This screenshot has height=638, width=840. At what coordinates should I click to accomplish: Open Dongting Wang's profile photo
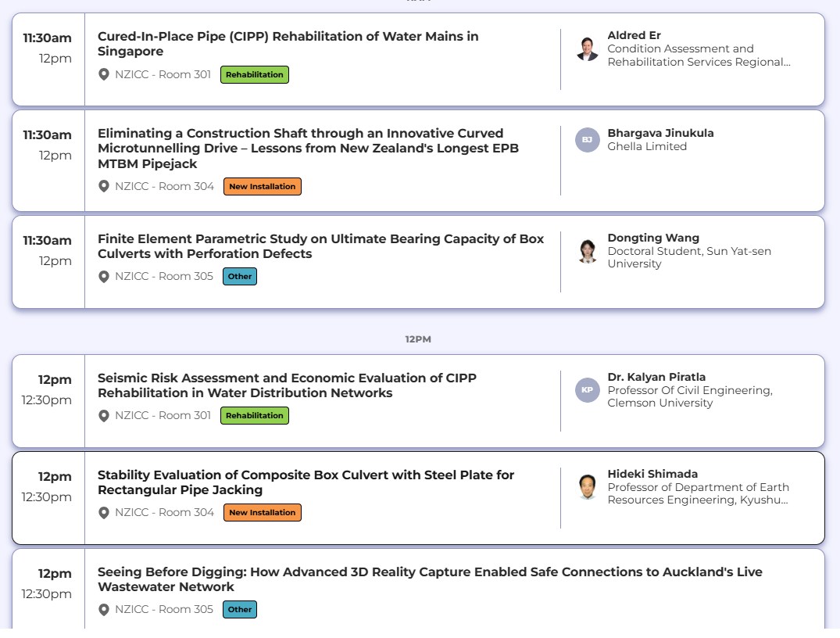pyautogui.click(x=588, y=251)
